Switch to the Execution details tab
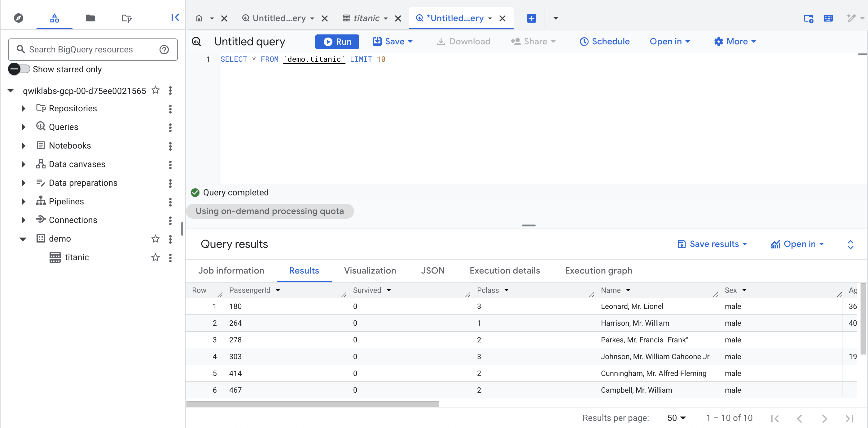The image size is (868, 428). click(504, 270)
